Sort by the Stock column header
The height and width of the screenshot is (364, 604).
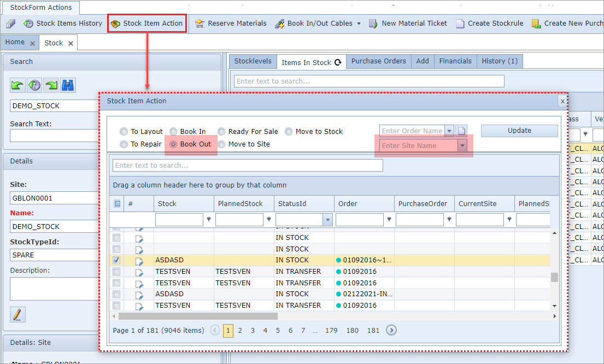[x=184, y=204]
